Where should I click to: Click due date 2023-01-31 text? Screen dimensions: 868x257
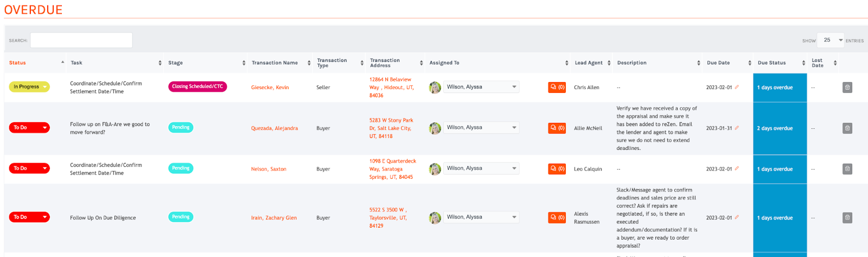tap(719, 128)
